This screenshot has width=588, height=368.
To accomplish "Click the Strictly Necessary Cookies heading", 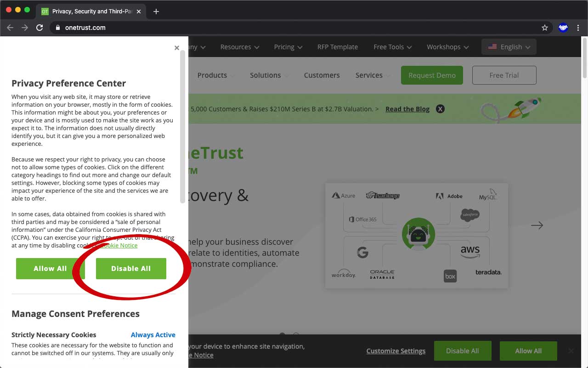I will pos(54,335).
